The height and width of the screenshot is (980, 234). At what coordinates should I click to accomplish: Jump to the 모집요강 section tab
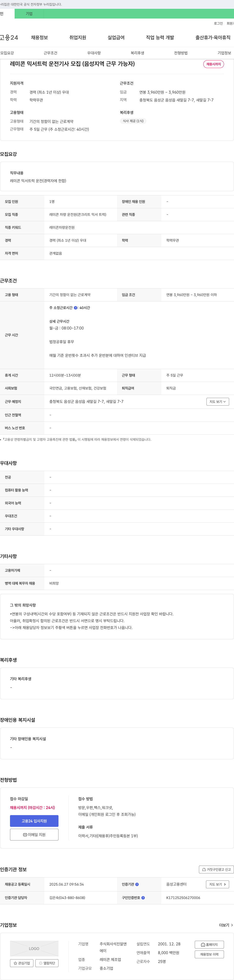tap(7, 53)
